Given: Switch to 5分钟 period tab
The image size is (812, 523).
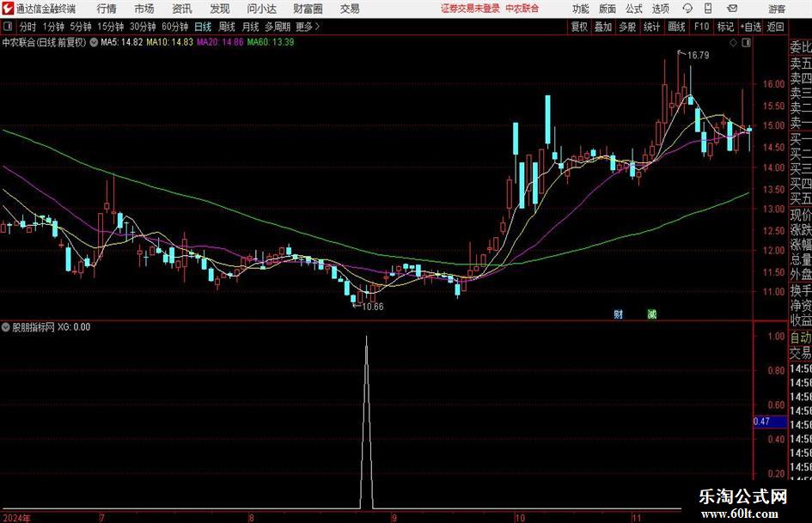Looking at the screenshot, I should (x=81, y=27).
